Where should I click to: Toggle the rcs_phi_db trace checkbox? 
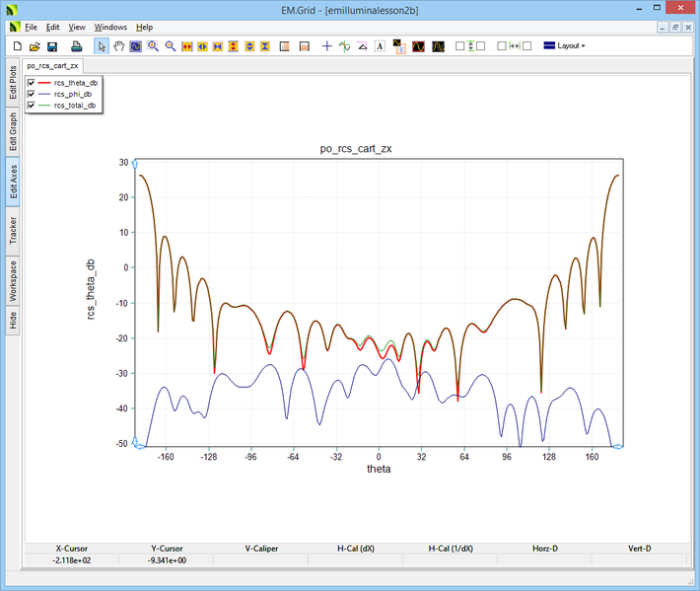point(32,94)
